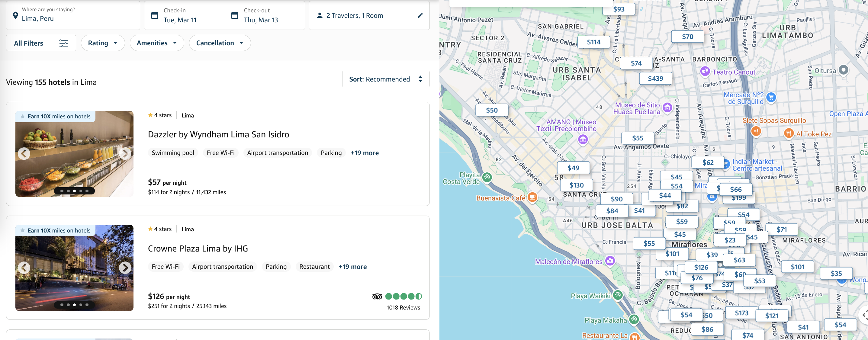Click the Check-in calendar icon
868x340 pixels.
(x=155, y=15)
